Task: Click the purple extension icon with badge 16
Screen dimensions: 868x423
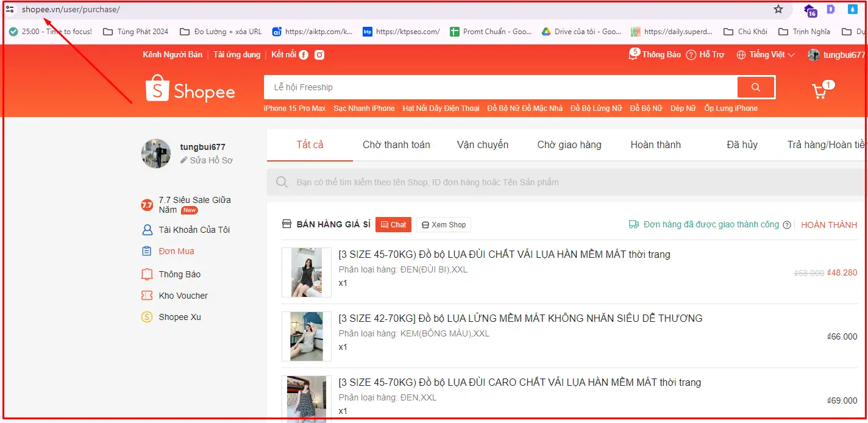Action: pyautogui.click(x=810, y=10)
